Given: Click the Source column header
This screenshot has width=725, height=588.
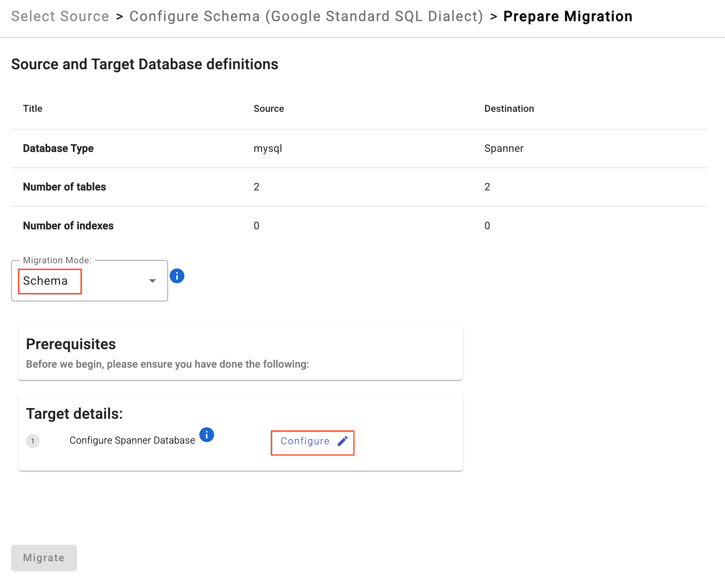Looking at the screenshot, I should [268, 108].
